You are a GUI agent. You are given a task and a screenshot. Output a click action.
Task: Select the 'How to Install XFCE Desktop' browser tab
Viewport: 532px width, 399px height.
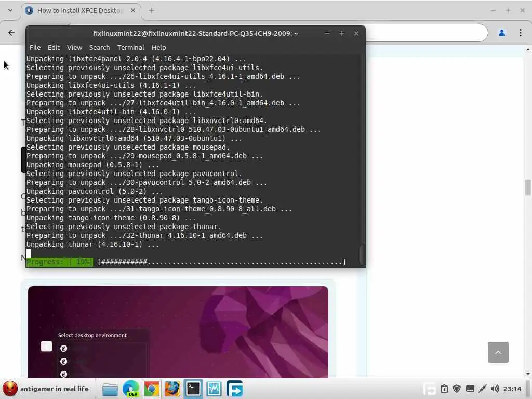(81, 10)
